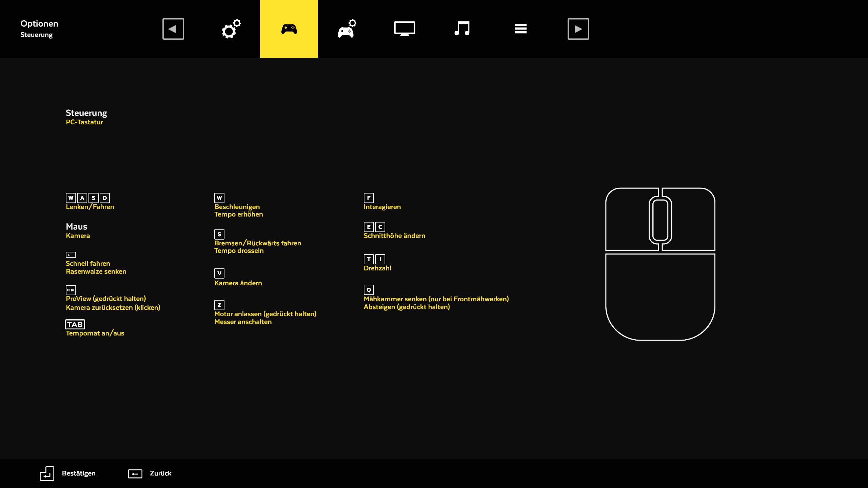Go to previous options tab arrow
Image resolution: width=868 pixels, height=488 pixels.
173,29
